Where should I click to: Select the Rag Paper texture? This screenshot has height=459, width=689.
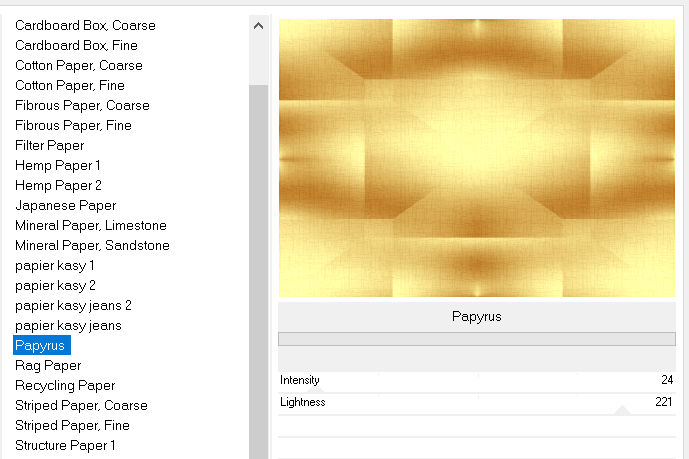(x=48, y=365)
